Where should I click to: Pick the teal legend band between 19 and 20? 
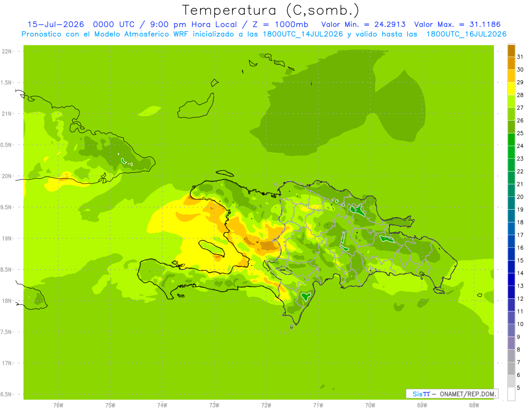tap(511, 203)
